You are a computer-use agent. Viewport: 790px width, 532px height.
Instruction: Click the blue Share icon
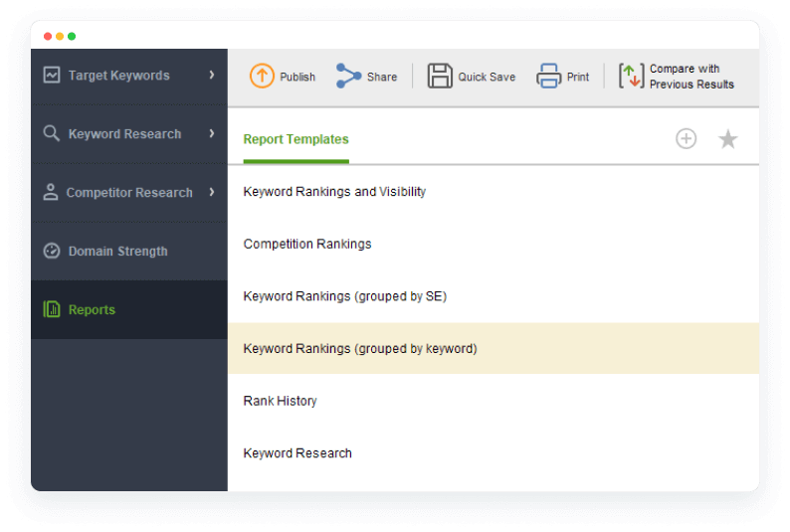[x=348, y=76]
